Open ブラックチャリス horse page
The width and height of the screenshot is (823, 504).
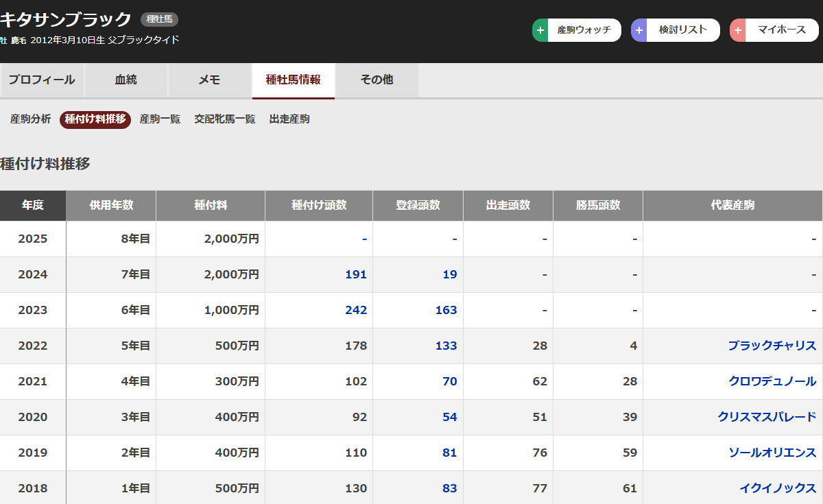coord(772,346)
